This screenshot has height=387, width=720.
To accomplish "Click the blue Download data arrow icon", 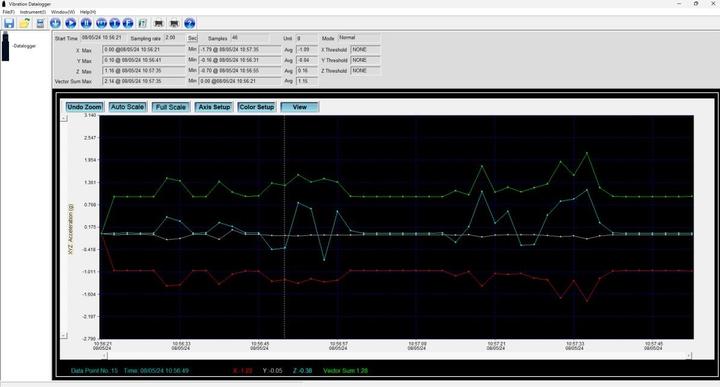I will (55, 23).
